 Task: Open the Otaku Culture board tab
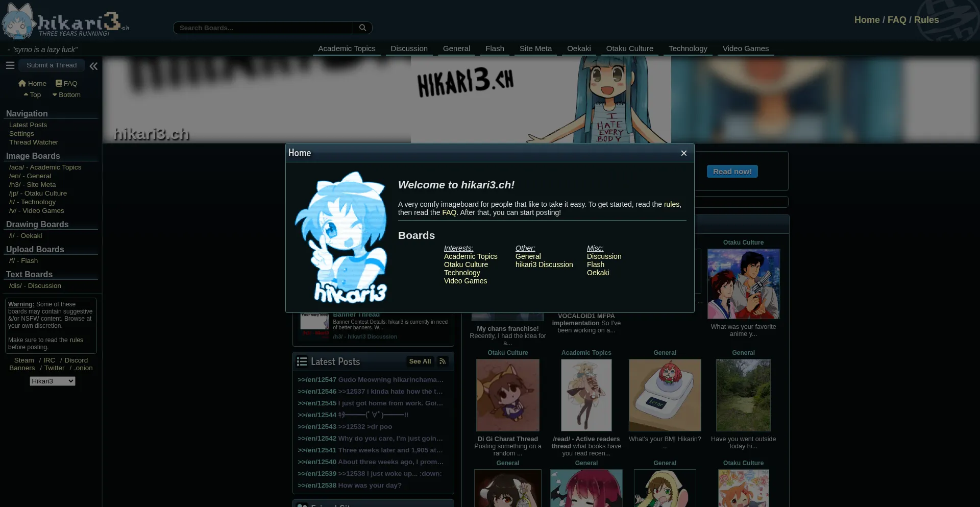point(630,49)
